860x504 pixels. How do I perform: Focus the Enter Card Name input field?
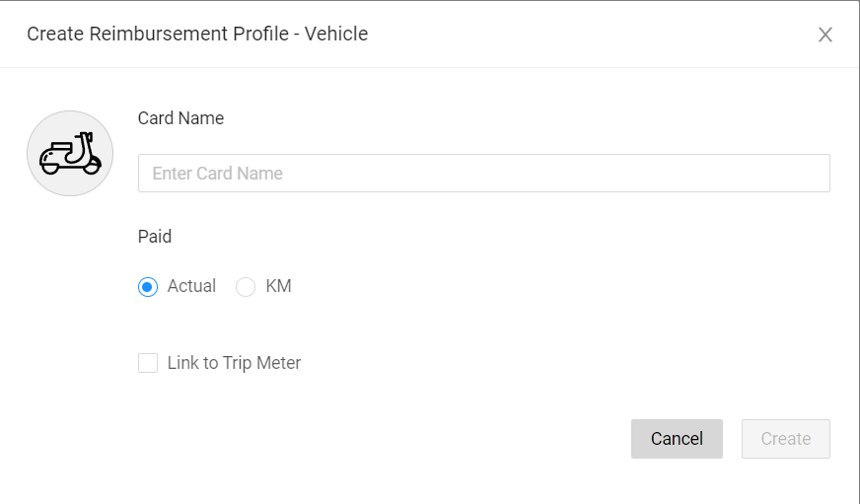click(x=483, y=173)
